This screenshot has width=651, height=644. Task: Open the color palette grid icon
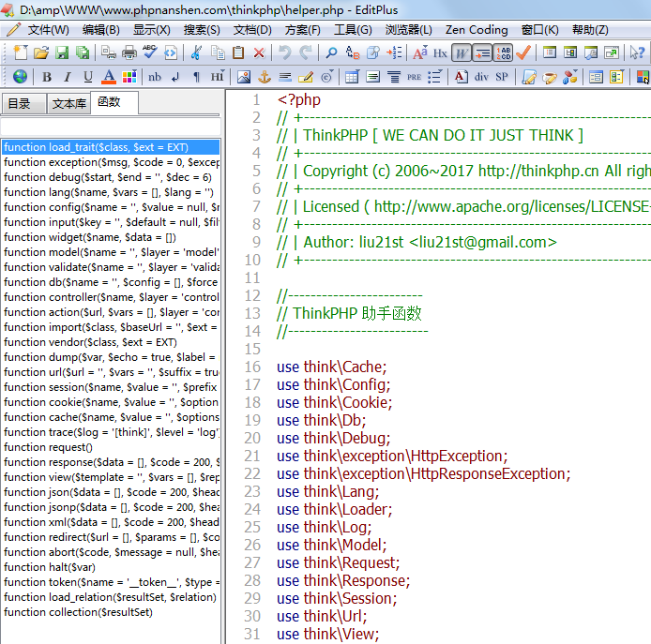pyautogui.click(x=129, y=77)
